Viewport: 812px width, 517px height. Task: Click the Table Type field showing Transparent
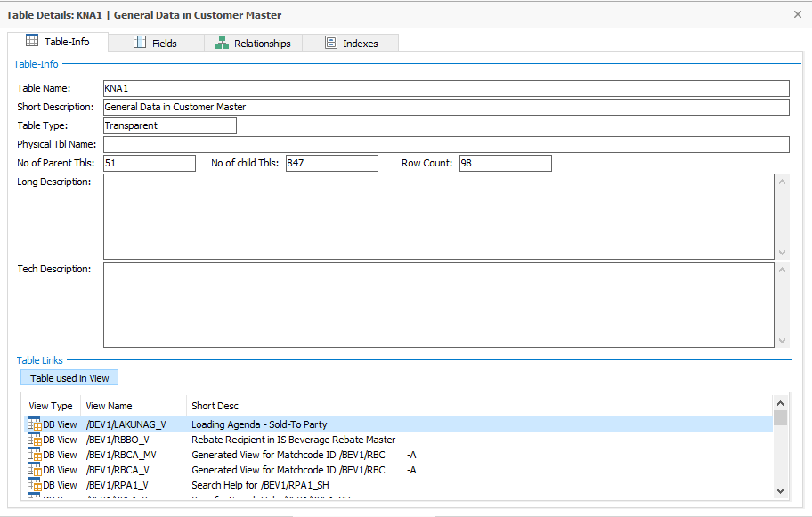point(170,125)
